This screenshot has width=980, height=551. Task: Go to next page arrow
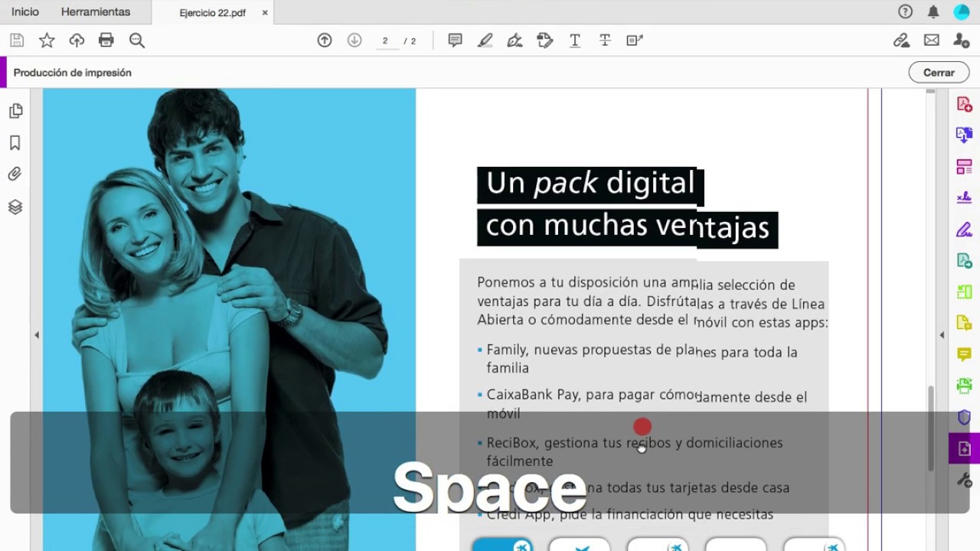pyautogui.click(x=354, y=41)
